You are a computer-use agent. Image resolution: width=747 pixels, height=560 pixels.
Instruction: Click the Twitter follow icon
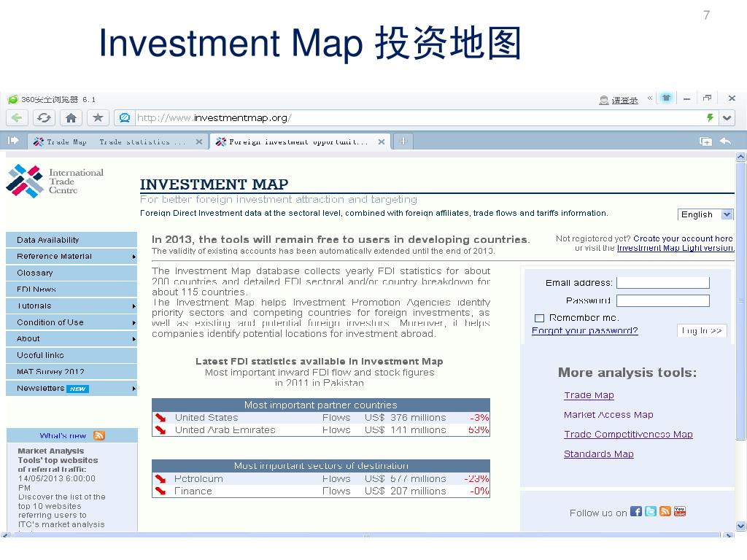point(651,511)
